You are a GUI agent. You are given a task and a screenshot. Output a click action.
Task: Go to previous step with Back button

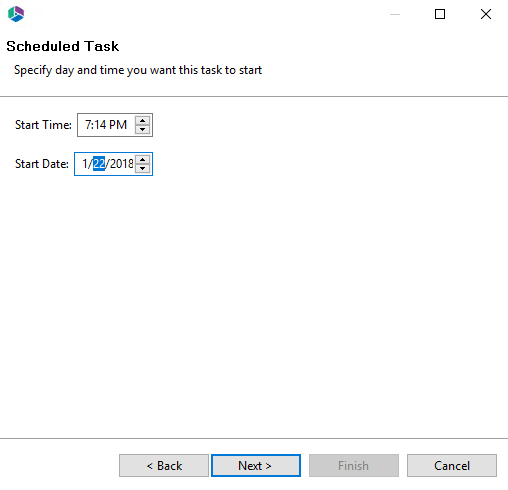click(x=164, y=466)
